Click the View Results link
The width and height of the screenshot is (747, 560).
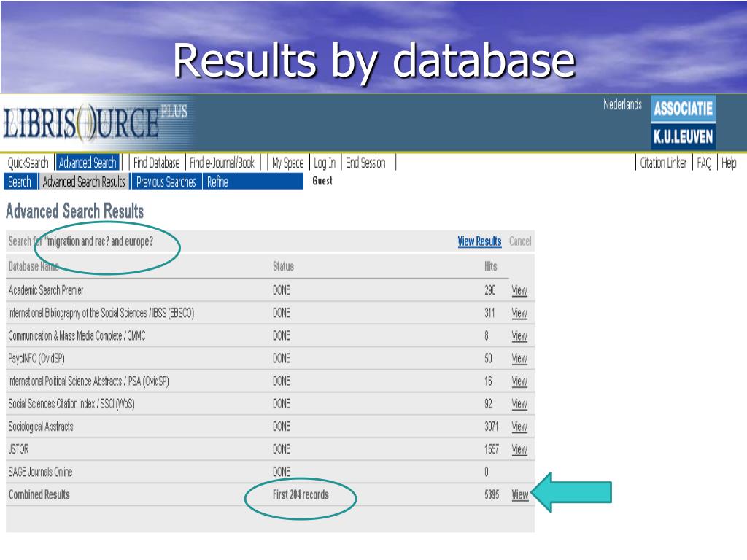click(x=479, y=241)
